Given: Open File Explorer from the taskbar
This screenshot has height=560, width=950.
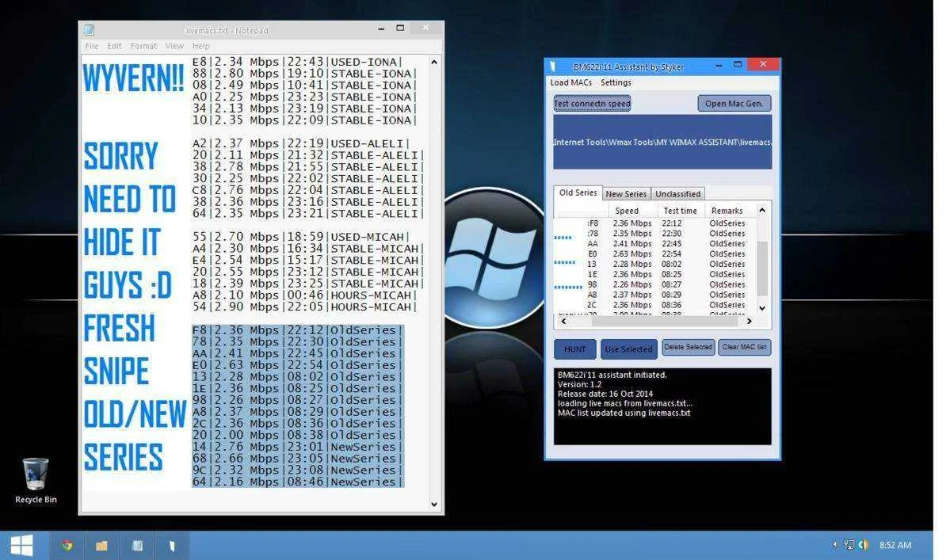Looking at the screenshot, I should 101,546.
